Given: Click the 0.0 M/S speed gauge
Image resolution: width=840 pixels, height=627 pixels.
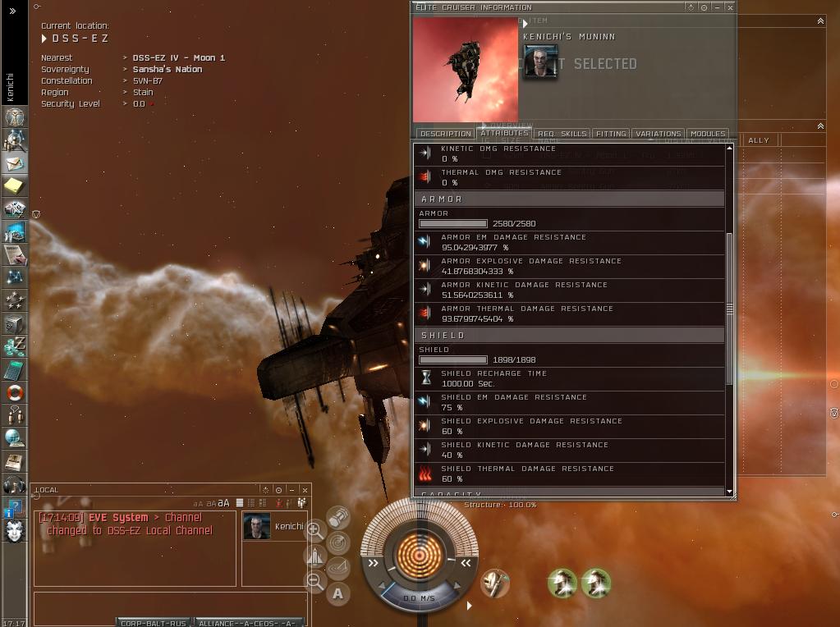Looking at the screenshot, I should pyautogui.click(x=419, y=597).
